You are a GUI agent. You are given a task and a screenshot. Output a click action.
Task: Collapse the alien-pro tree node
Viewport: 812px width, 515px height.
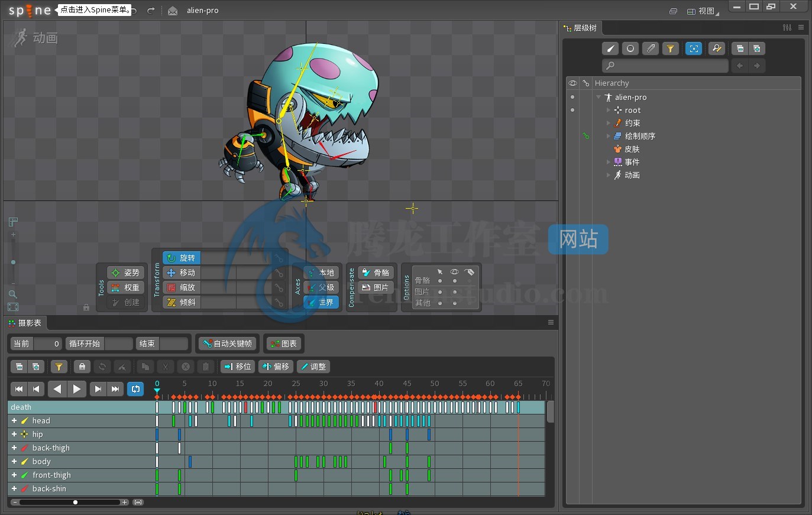(599, 97)
